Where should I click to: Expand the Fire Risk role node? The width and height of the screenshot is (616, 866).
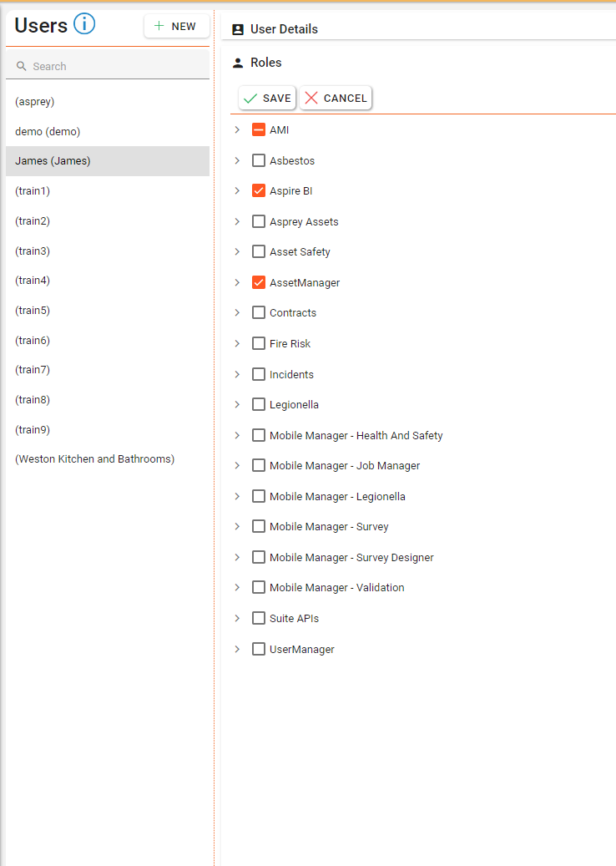[237, 343]
